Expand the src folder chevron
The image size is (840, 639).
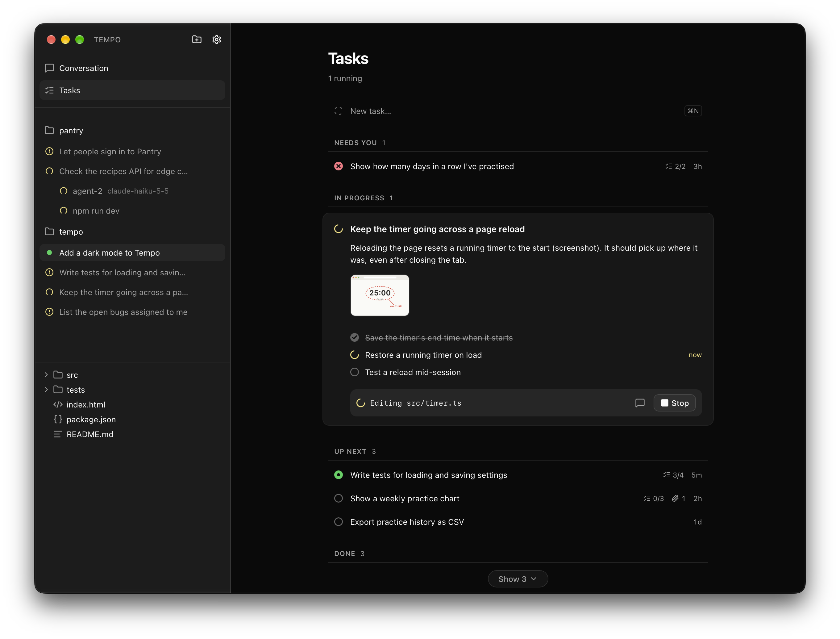click(x=46, y=375)
